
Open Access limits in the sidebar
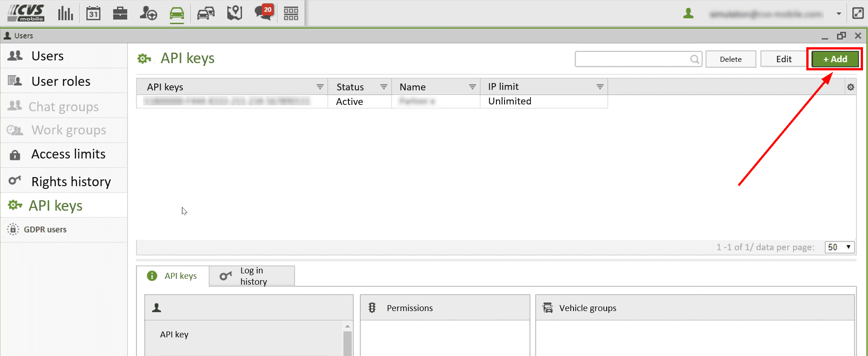pyautogui.click(x=64, y=155)
